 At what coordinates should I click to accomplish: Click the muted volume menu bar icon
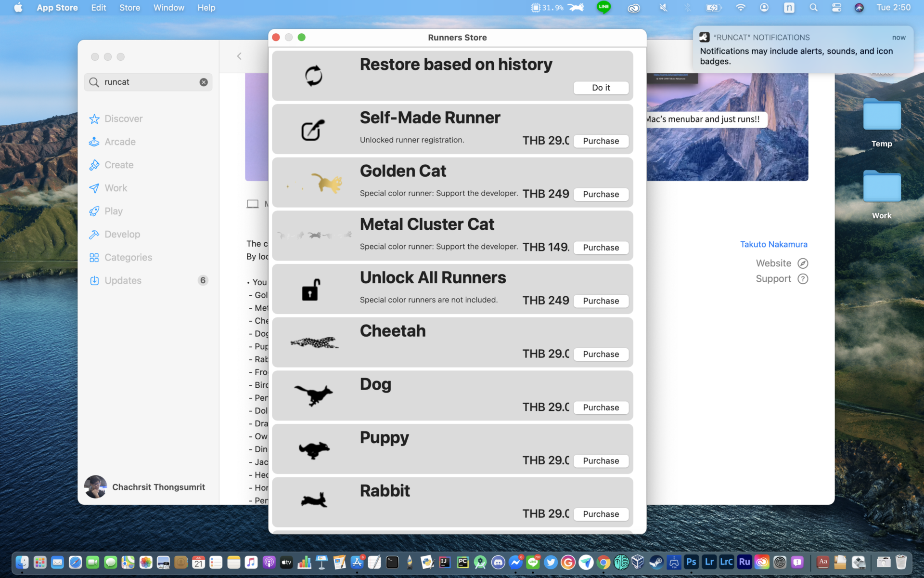[663, 8]
